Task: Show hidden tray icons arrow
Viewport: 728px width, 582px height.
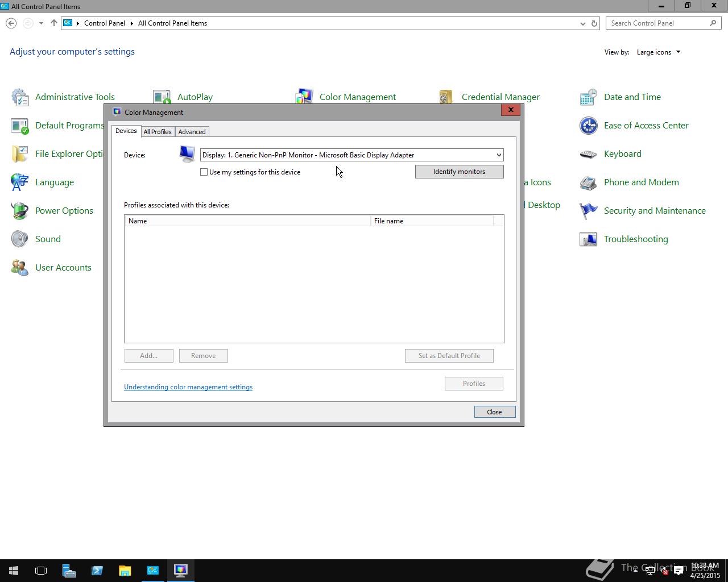Action: [636, 571]
